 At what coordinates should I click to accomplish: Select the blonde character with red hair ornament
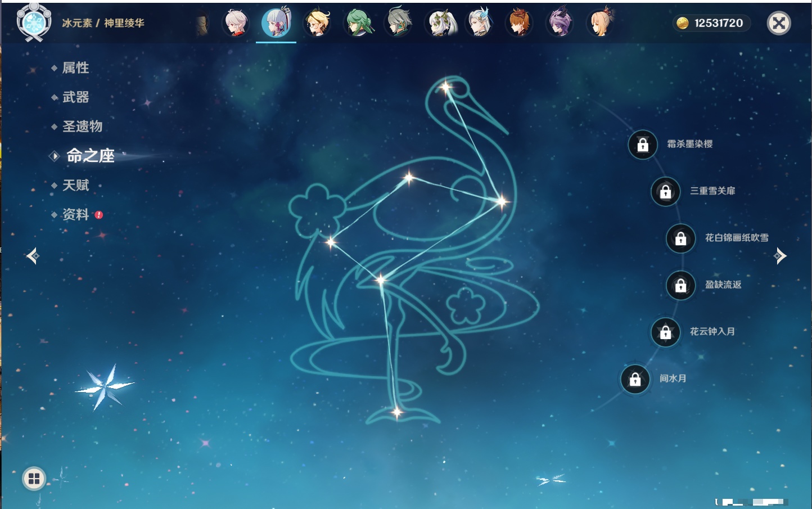pyautogui.click(x=600, y=23)
